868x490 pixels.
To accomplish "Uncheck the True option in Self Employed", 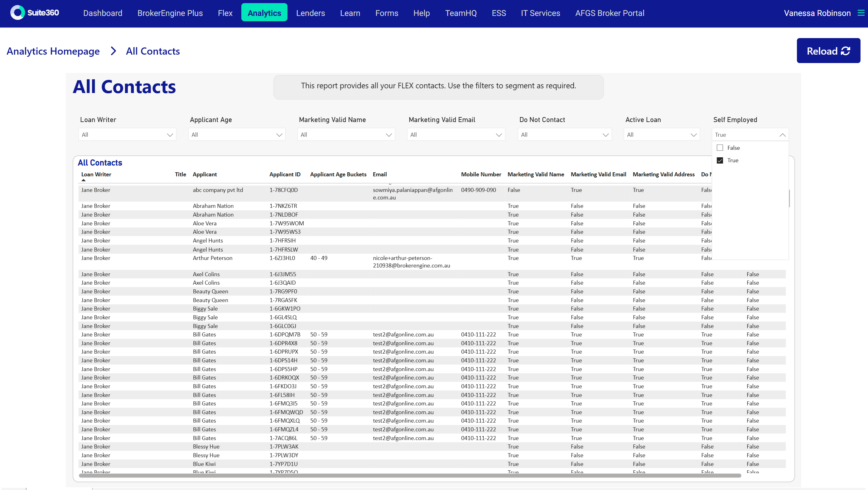I will (x=720, y=160).
